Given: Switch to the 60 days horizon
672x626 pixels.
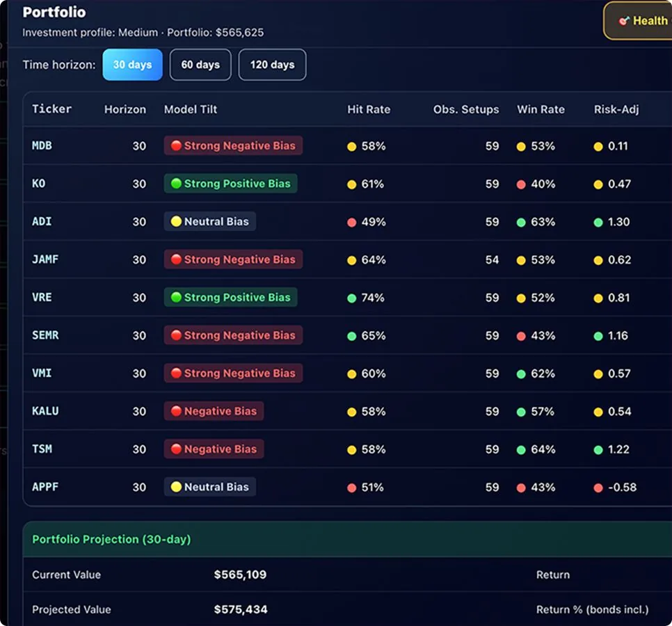Looking at the screenshot, I should coord(200,65).
